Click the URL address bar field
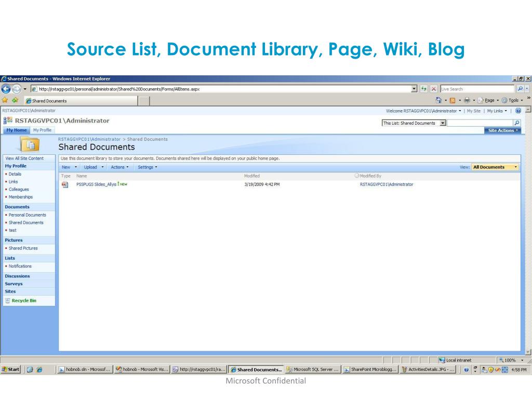The image size is (532, 399). click(220, 89)
